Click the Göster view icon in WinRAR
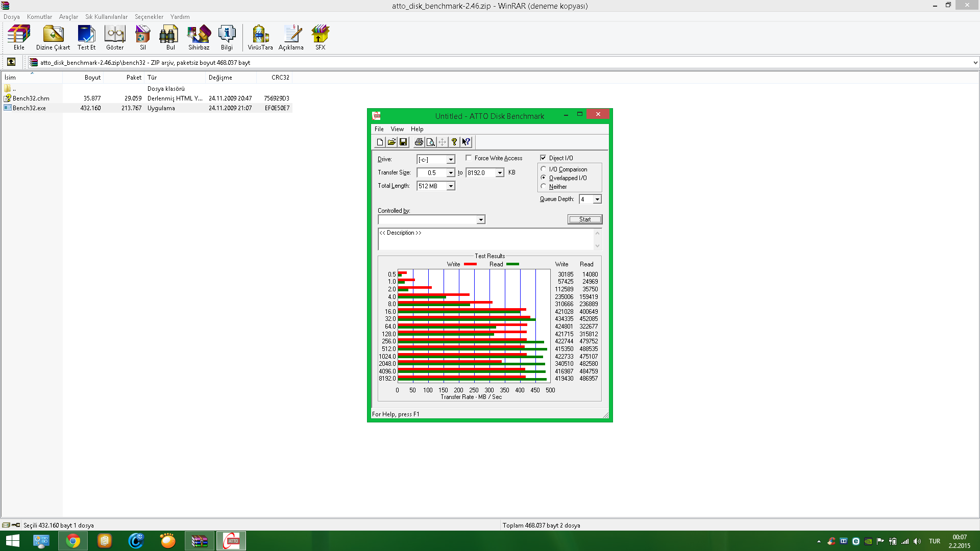This screenshot has height=551, width=980. click(x=115, y=38)
